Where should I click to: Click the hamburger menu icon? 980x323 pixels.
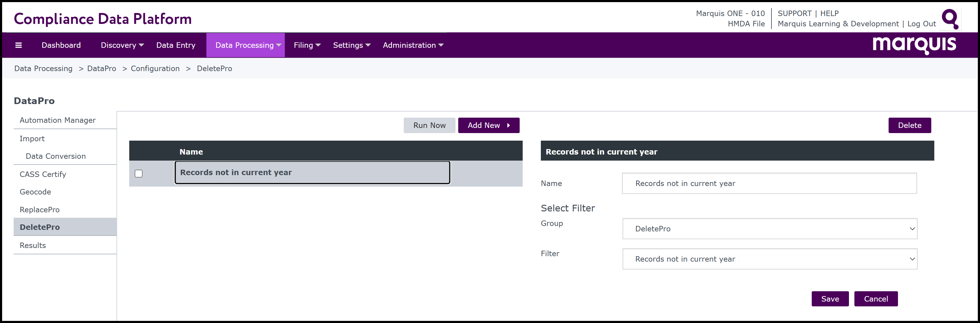(18, 45)
